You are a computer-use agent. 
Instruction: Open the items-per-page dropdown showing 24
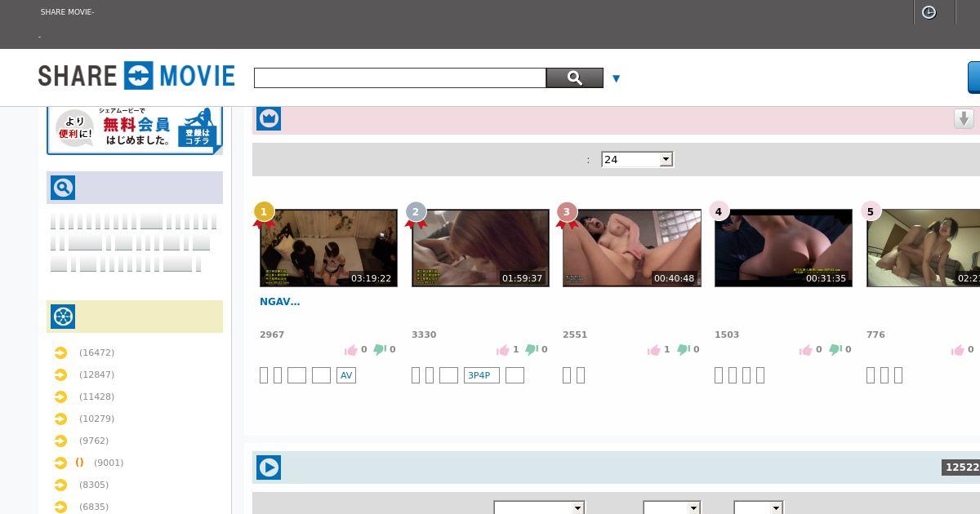[637, 159]
